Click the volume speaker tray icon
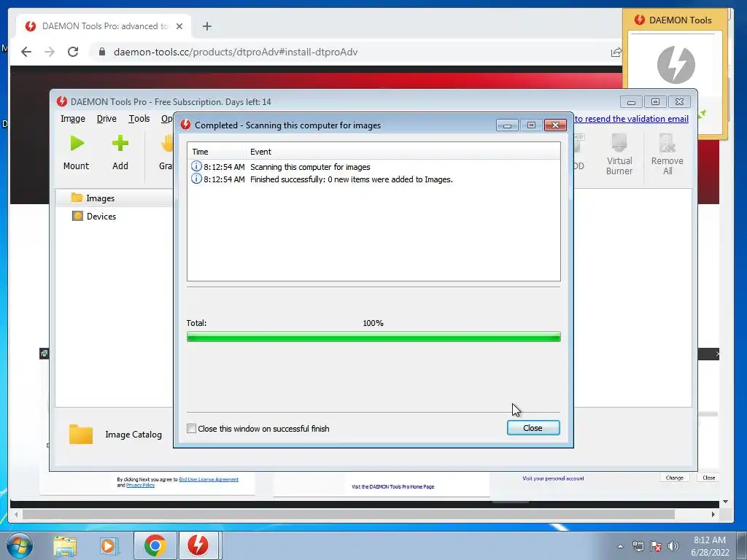 coord(673,546)
